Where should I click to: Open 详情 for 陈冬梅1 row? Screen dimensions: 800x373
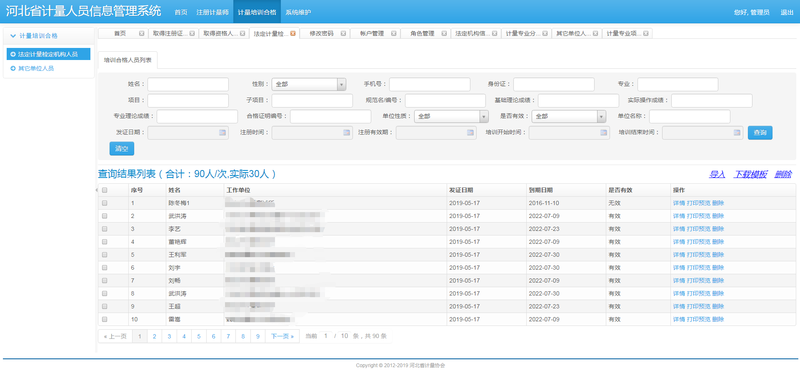[679, 203]
